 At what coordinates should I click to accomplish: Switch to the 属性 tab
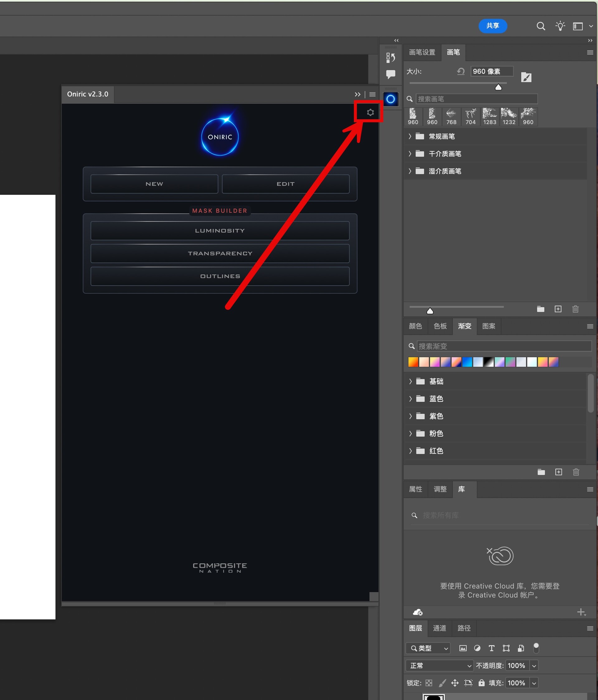pyautogui.click(x=415, y=489)
